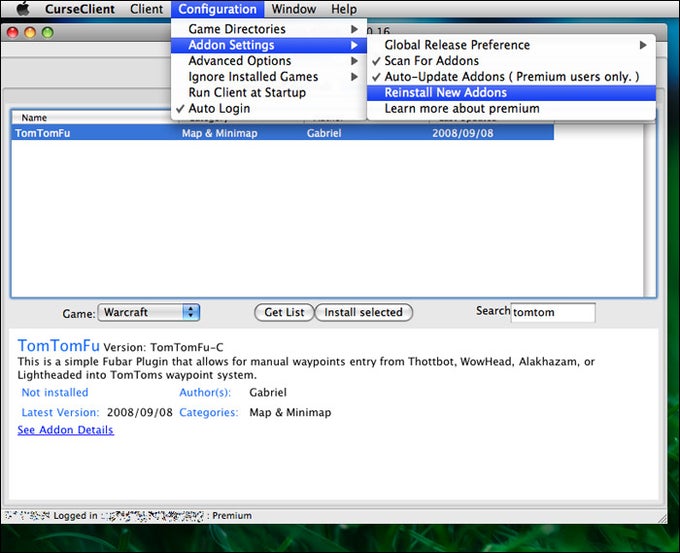Expand the Advanced Options submenu

(268, 61)
